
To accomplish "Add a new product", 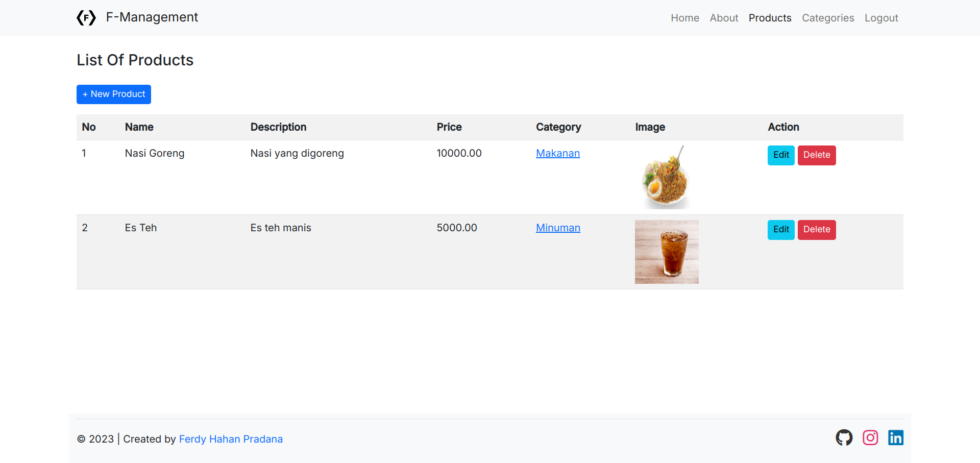I will pyautogui.click(x=114, y=94).
